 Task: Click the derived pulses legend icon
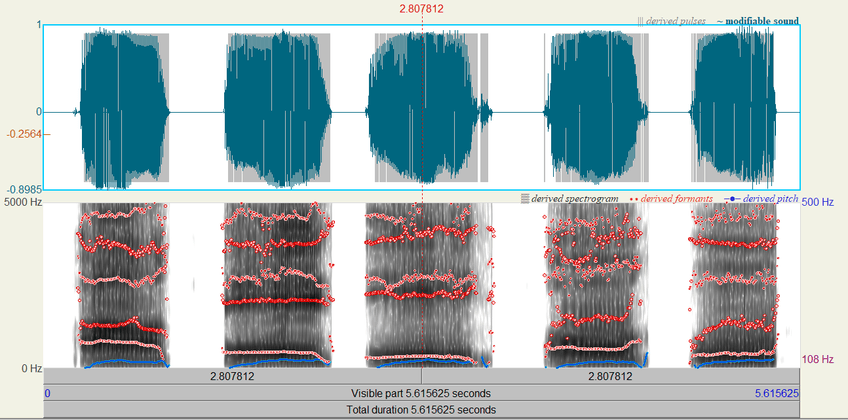[x=642, y=20]
